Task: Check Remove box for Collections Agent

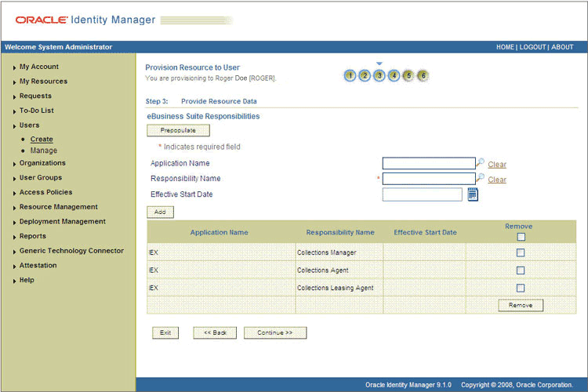Action: 521,270
